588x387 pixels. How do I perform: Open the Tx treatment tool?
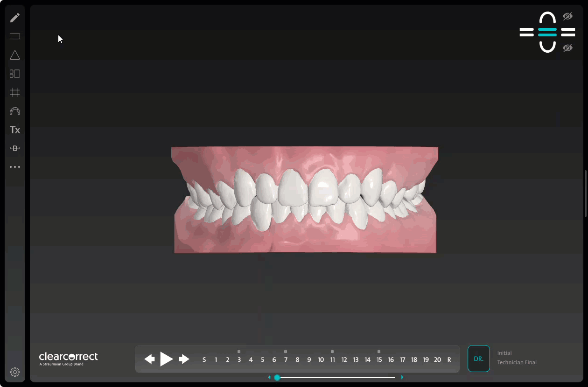(14, 130)
